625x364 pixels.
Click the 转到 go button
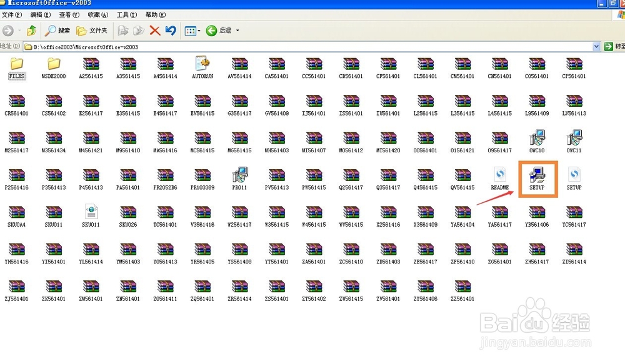614,47
